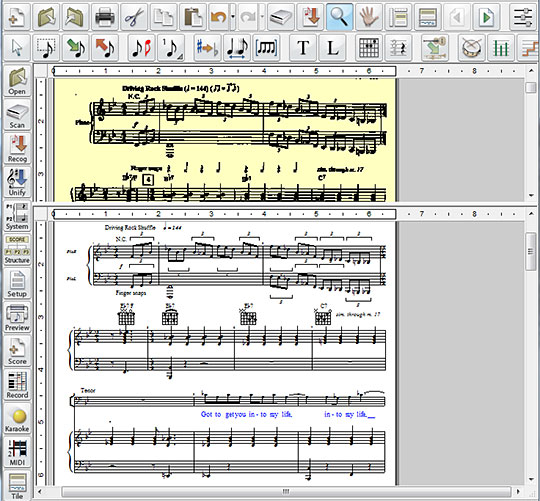Select the magnifying glass zoom tool
The height and width of the screenshot is (501, 540).
pos(339,17)
